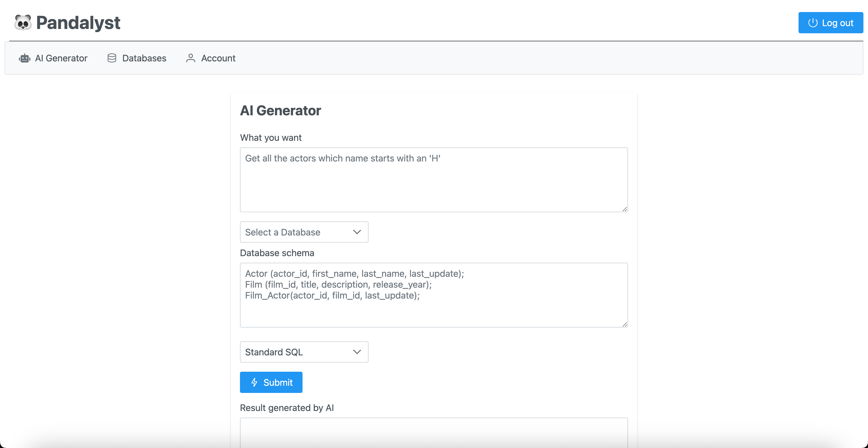Log out of Pandalyst
This screenshot has height=448, width=868.
pyautogui.click(x=831, y=23)
